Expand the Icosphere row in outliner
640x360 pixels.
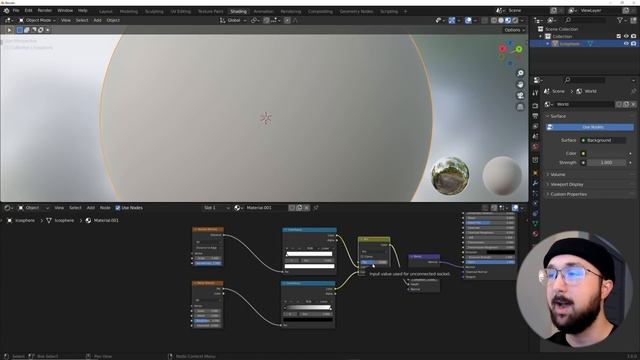(x=548, y=44)
